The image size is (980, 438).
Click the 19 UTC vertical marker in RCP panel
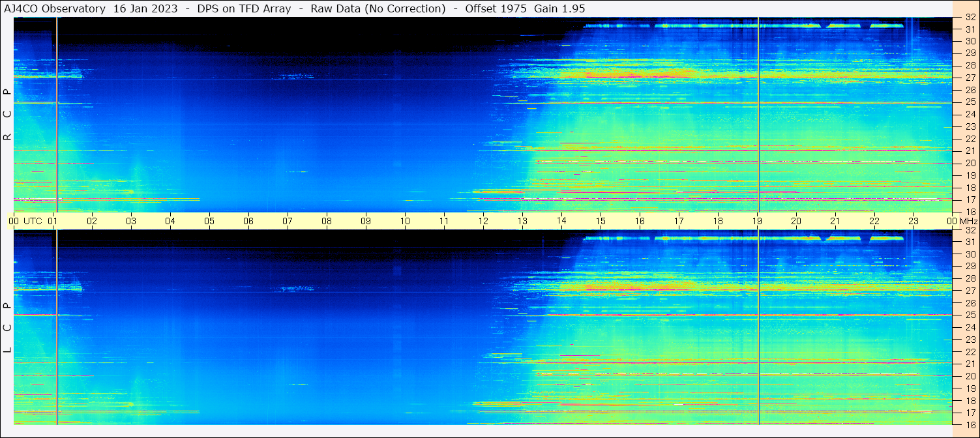758,114
